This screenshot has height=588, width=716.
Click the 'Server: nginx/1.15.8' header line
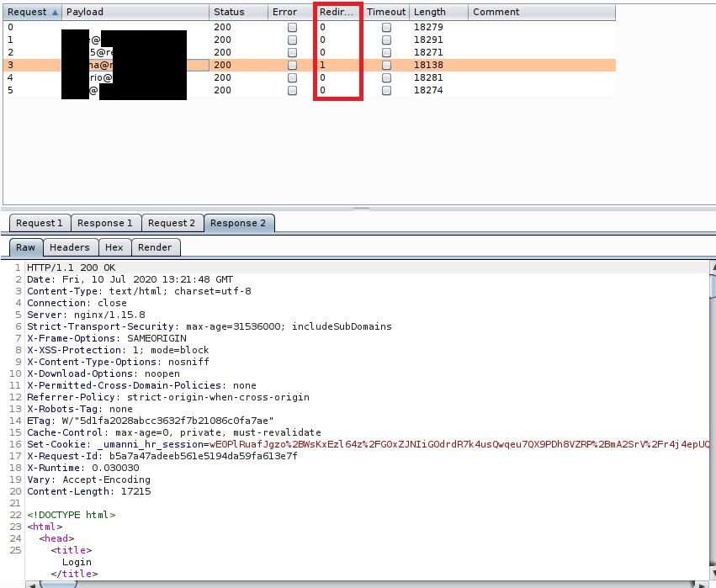86,315
